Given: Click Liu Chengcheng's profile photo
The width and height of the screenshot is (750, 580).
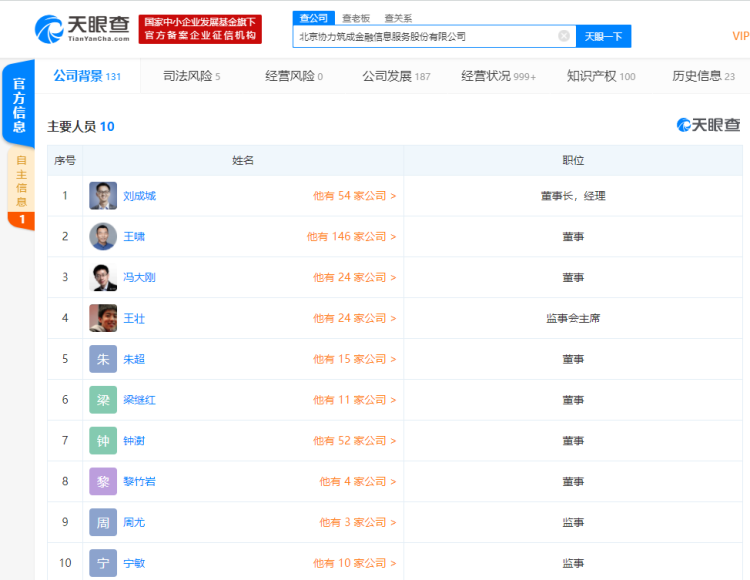Looking at the screenshot, I should click(103, 196).
